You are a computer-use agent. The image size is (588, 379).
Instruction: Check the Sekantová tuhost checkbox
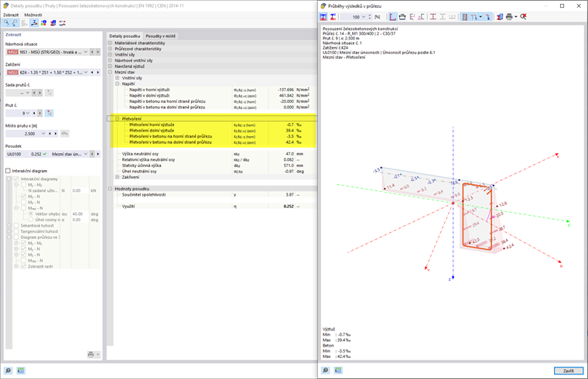click(16, 226)
